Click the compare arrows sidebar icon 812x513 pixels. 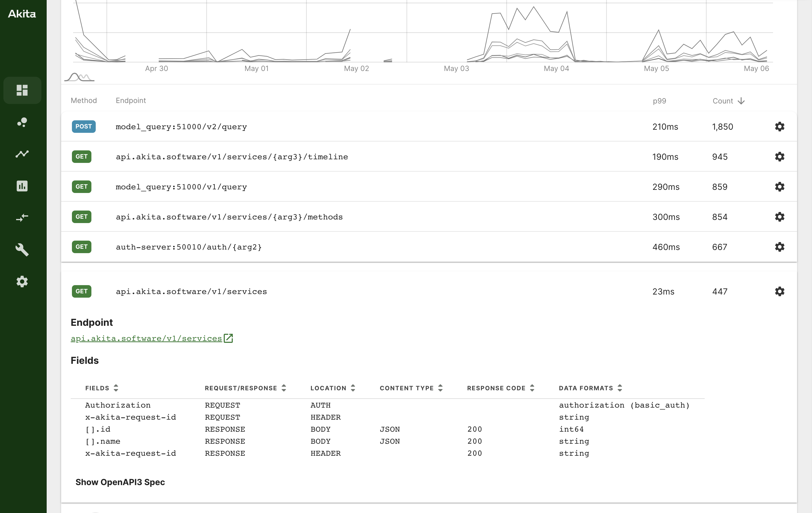point(22,218)
